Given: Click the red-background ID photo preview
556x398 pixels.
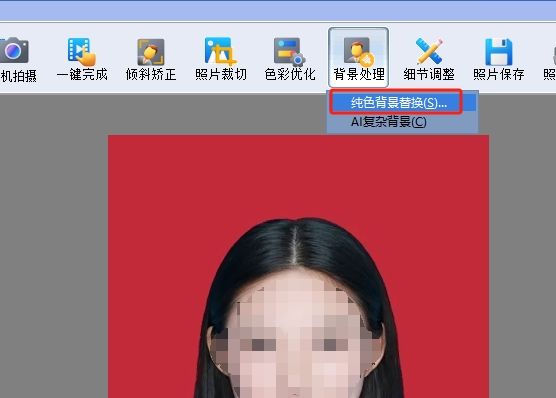Looking at the screenshot, I should tap(299, 266).
